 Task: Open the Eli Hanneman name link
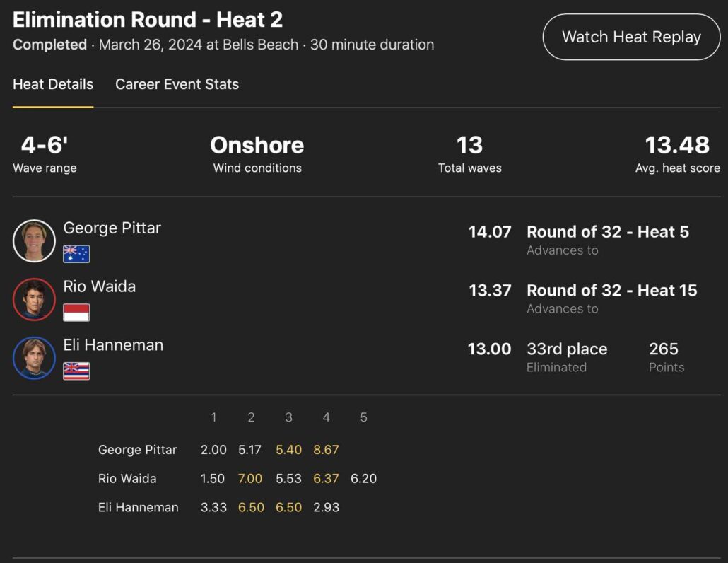pyautogui.click(x=113, y=345)
